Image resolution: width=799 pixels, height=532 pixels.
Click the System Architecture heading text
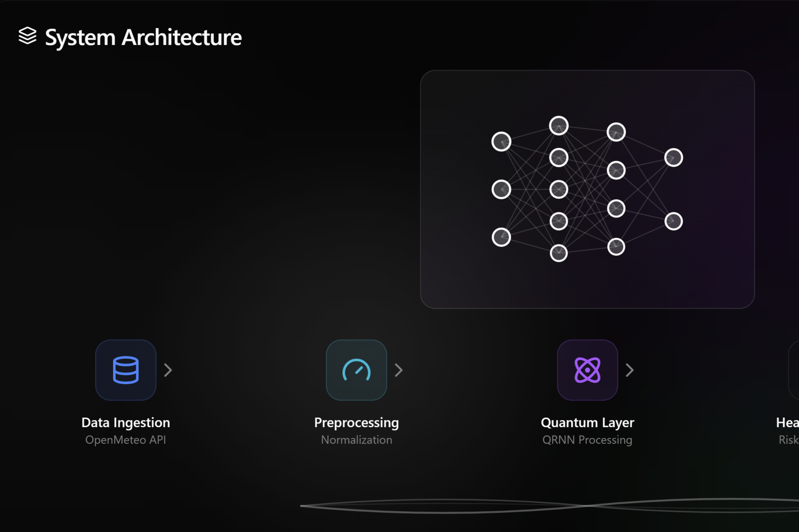point(143,37)
